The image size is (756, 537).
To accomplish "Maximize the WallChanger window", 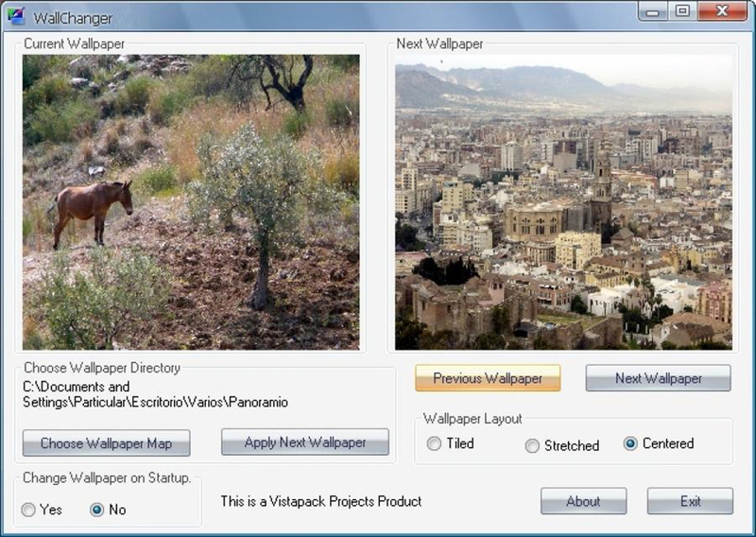I will point(681,11).
